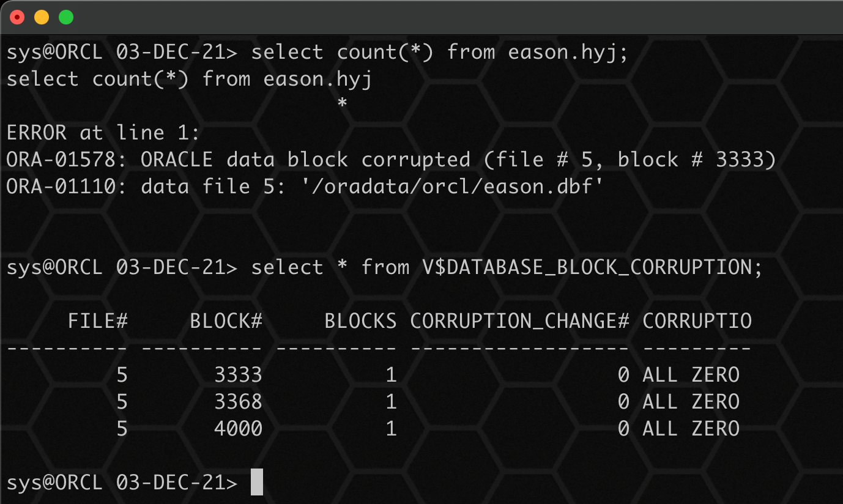Click the CORRUPTION_CHANGE# column header
Screen dimensions: 843x504
tap(520, 322)
